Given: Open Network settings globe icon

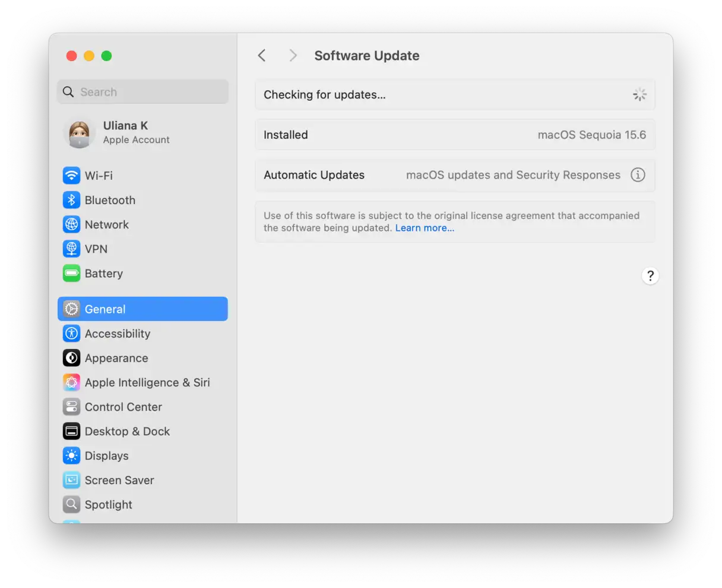Looking at the screenshot, I should click(71, 224).
